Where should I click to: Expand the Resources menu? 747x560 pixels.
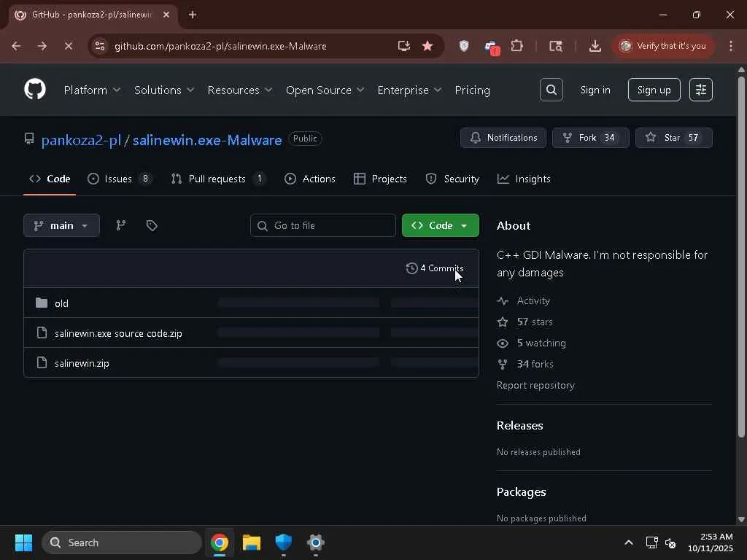(x=239, y=90)
